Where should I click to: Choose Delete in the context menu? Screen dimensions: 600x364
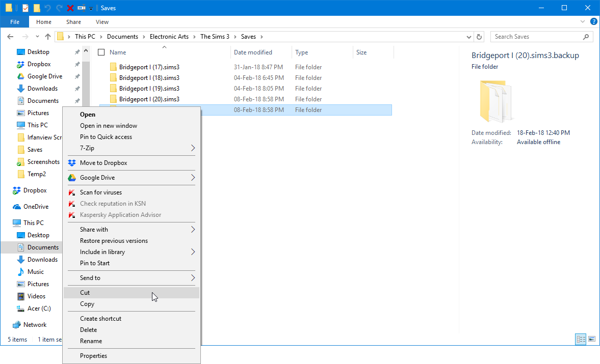[x=132, y=329]
